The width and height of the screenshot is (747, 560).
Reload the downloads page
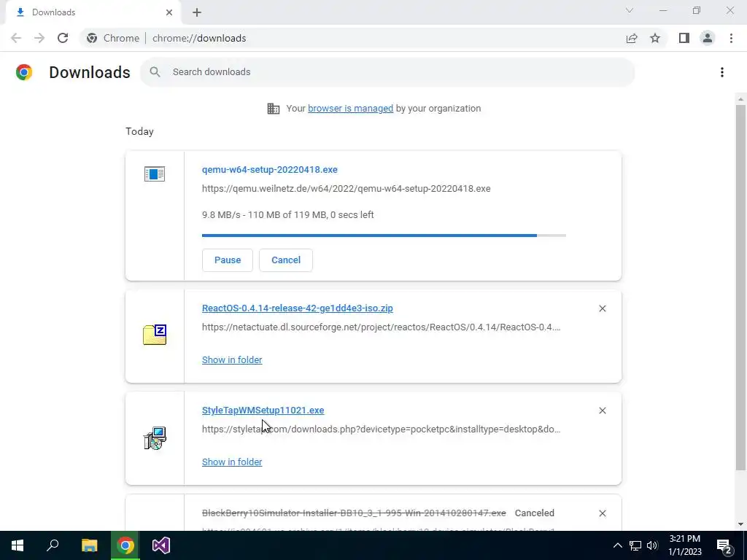(63, 38)
